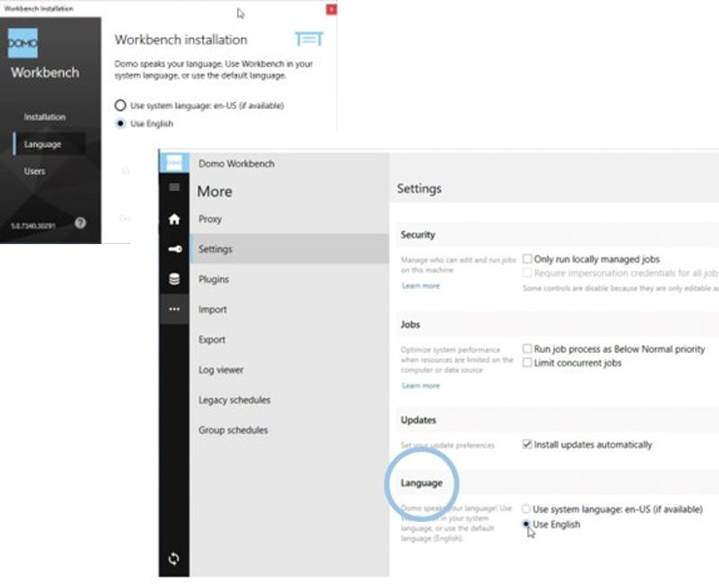
Task: Click the refresh sync icon at the sidebar bottom
Action: click(174, 559)
